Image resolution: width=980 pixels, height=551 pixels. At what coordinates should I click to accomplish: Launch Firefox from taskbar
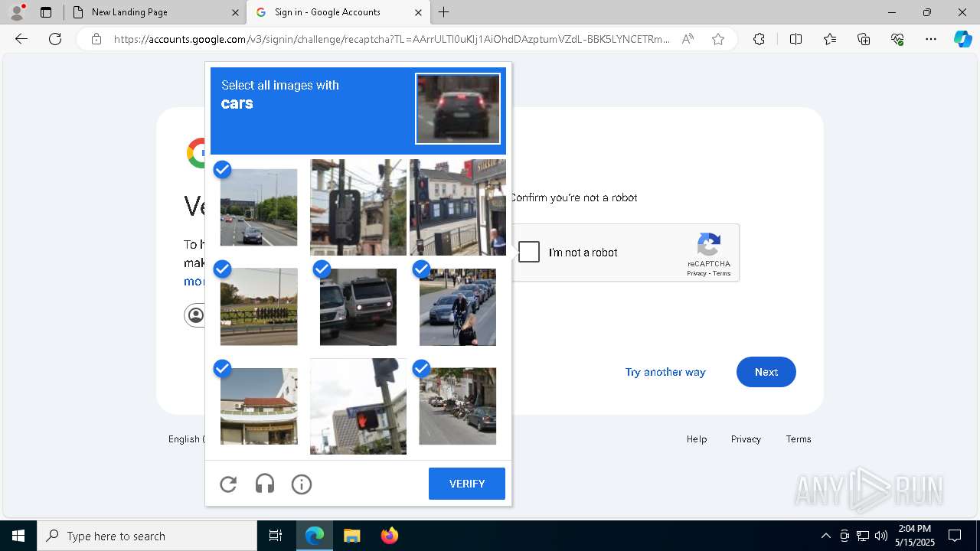[389, 536]
